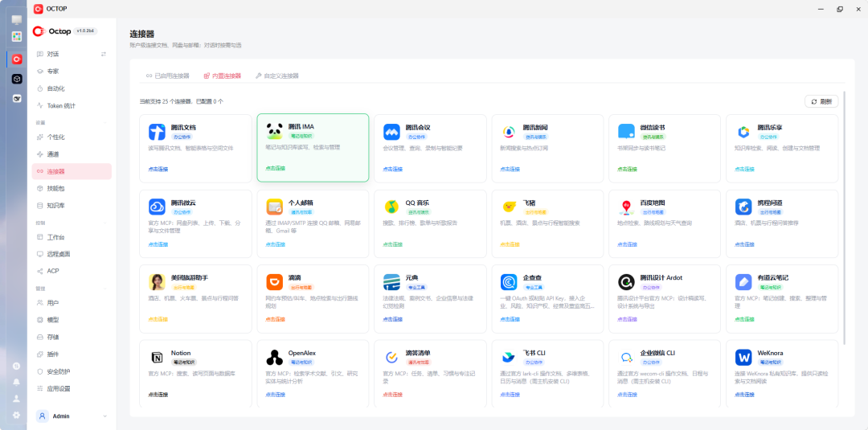This screenshot has height=430, width=868.
Task: Open the 腾讯会议 connector icon
Action: click(392, 132)
